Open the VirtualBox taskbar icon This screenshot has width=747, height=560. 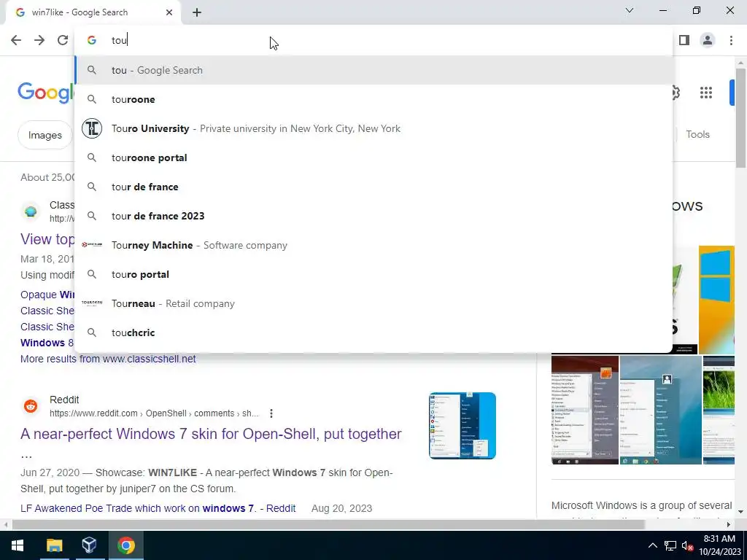[89, 545]
